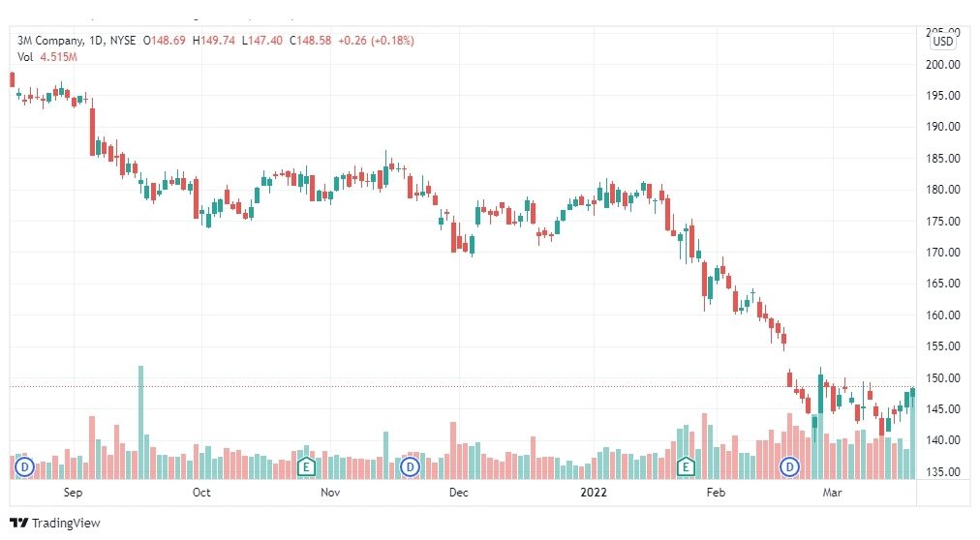Click the dividend marker near September
The height and width of the screenshot is (540, 980).
coord(24,467)
